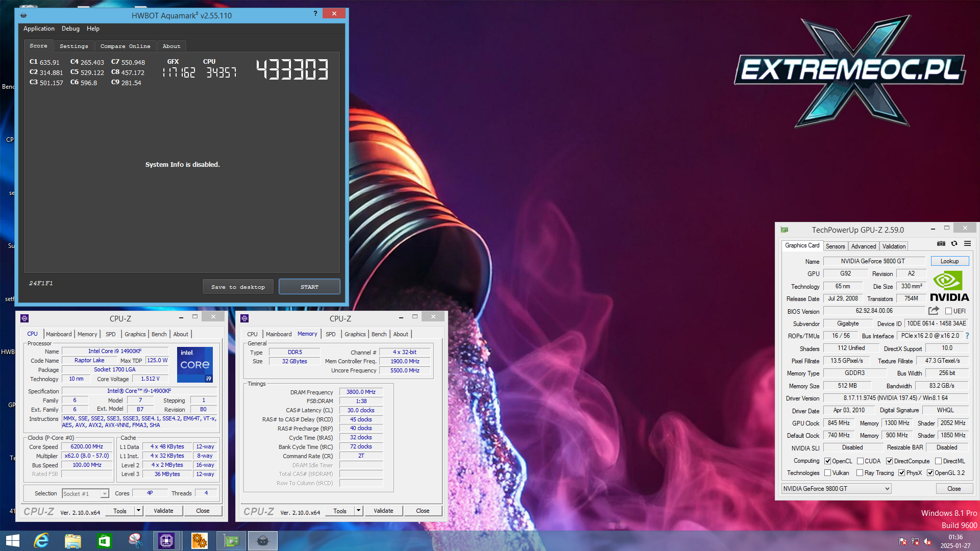Switch to CPU-Z via its taskbar icon

pyautogui.click(x=167, y=540)
